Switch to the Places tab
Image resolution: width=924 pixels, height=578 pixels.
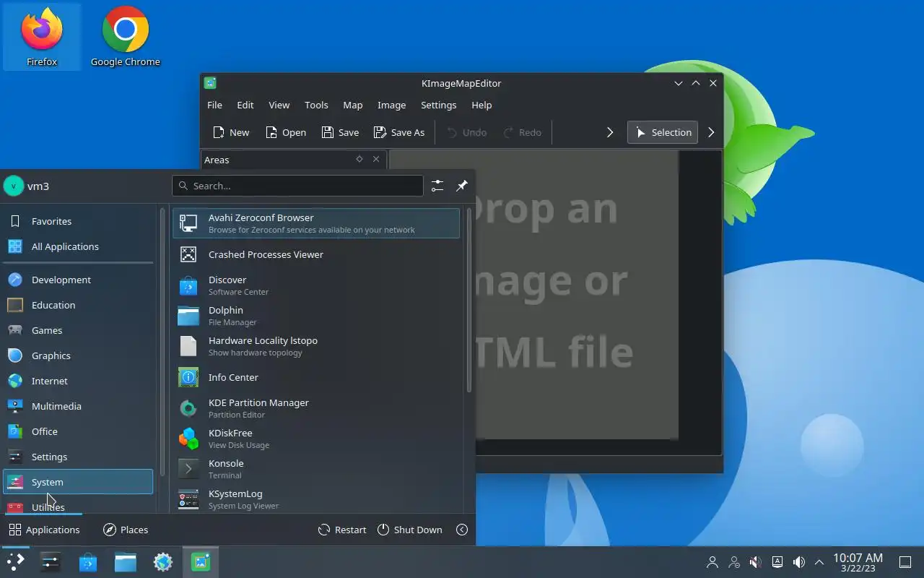coord(126,530)
